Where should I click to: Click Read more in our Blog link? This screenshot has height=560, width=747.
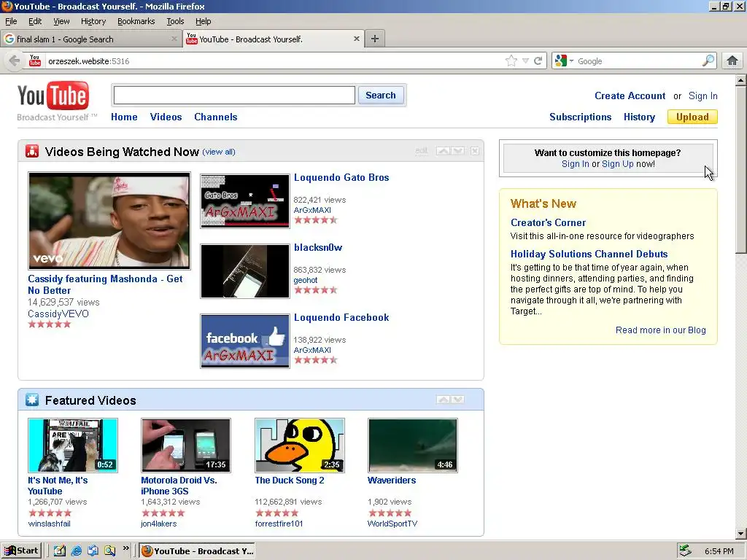[661, 330]
